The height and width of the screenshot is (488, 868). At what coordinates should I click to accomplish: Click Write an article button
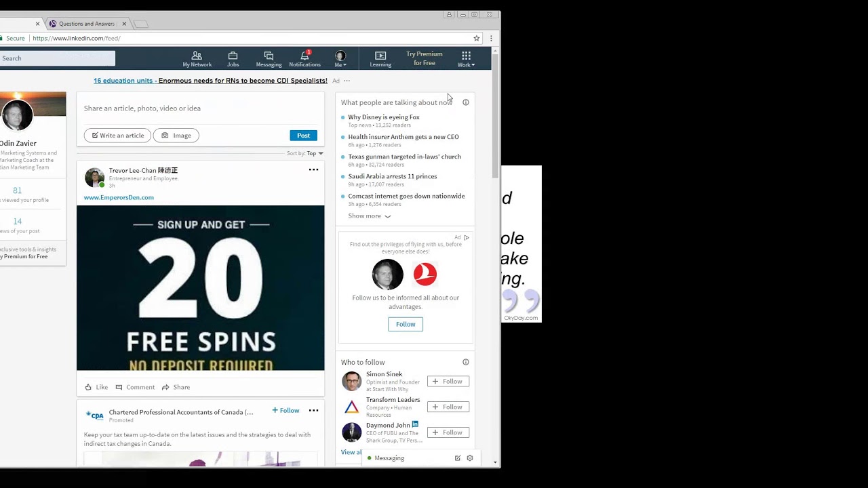117,136
